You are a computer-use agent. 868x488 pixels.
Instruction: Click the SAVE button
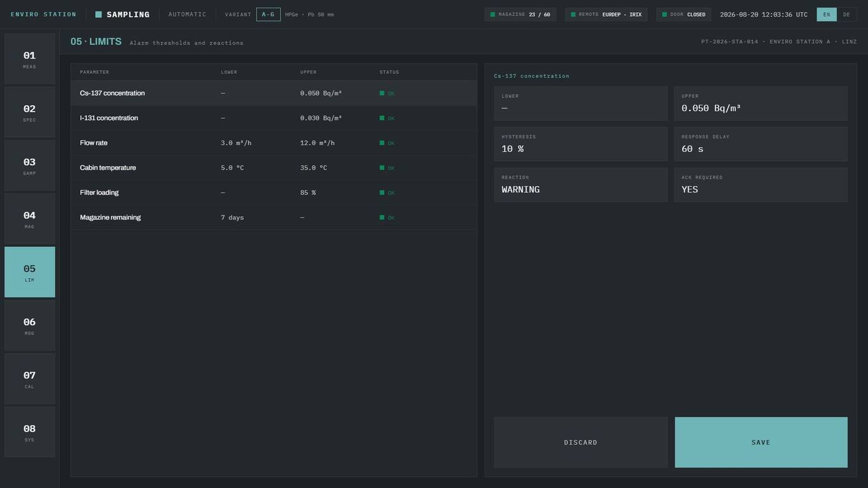(761, 442)
